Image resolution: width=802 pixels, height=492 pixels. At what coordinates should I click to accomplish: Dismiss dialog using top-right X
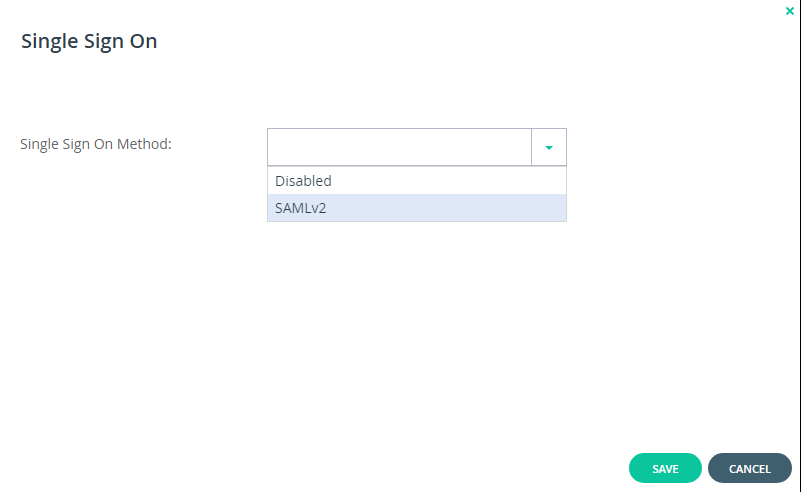tap(790, 11)
